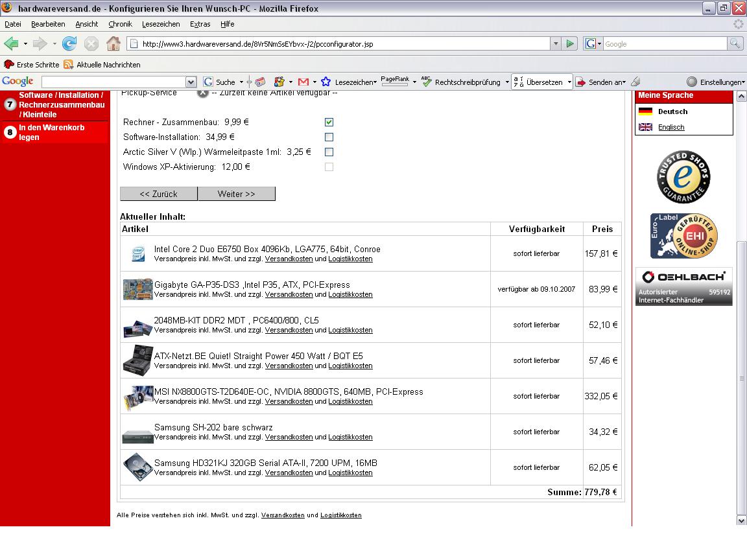Open the forward-history dropdown arrow
Image resolution: width=747 pixels, height=560 pixels.
tap(54, 44)
